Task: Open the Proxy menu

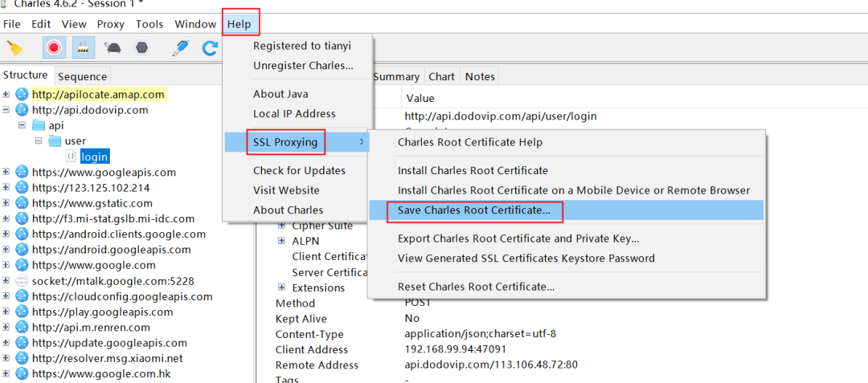Action: pos(111,24)
